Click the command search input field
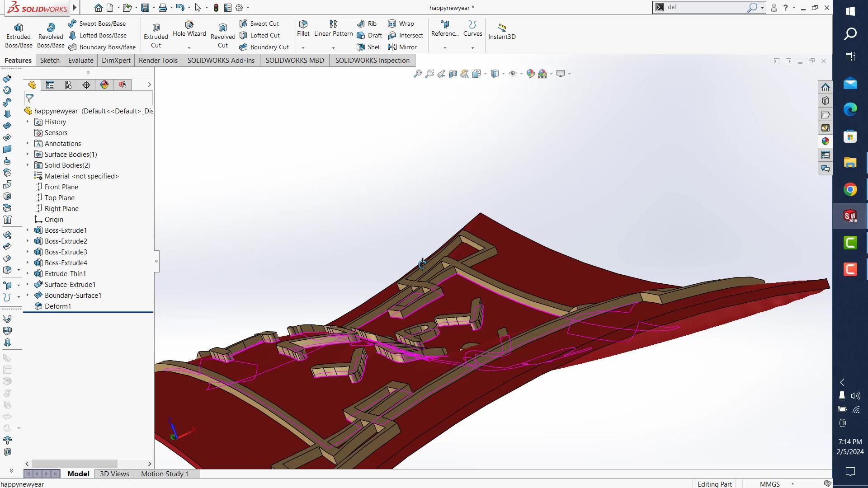Viewport: 868px width, 488px height. pyautogui.click(x=705, y=7)
